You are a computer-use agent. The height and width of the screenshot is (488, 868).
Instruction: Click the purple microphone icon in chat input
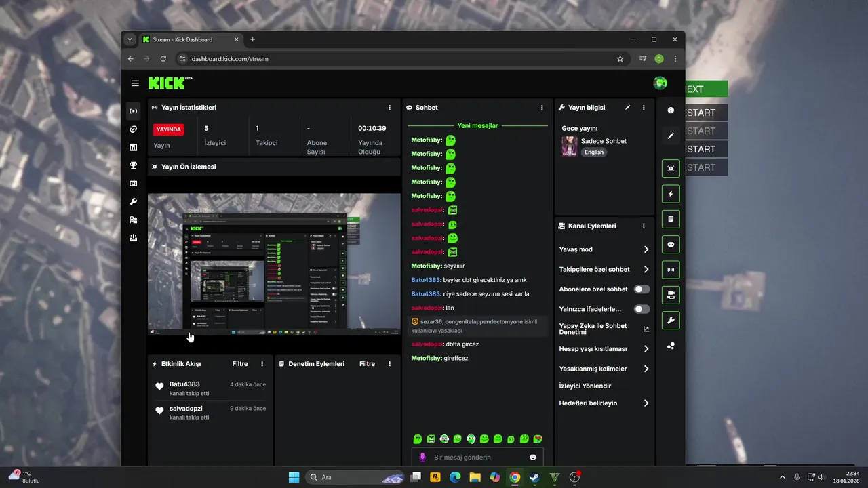(x=422, y=457)
